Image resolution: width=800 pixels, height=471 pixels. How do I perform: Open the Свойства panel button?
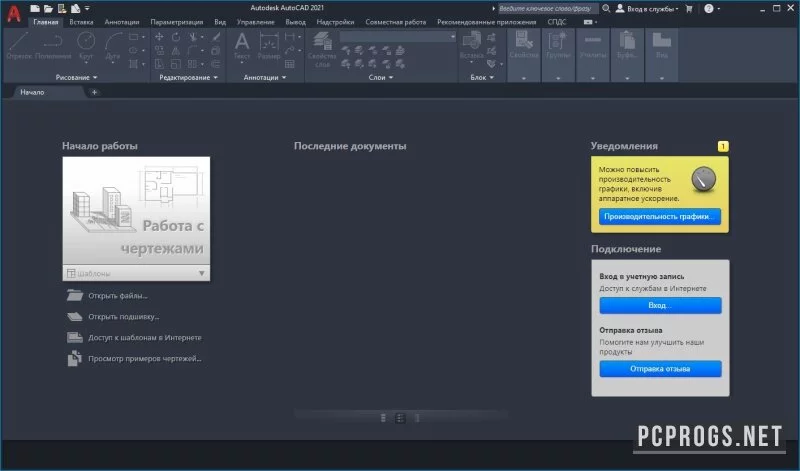(x=523, y=55)
